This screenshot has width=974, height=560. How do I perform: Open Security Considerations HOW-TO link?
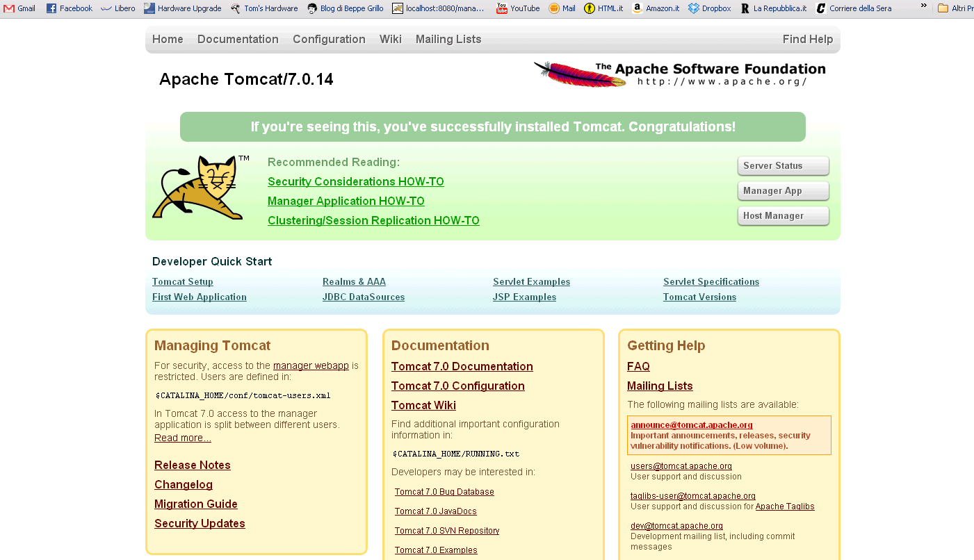[x=356, y=182]
